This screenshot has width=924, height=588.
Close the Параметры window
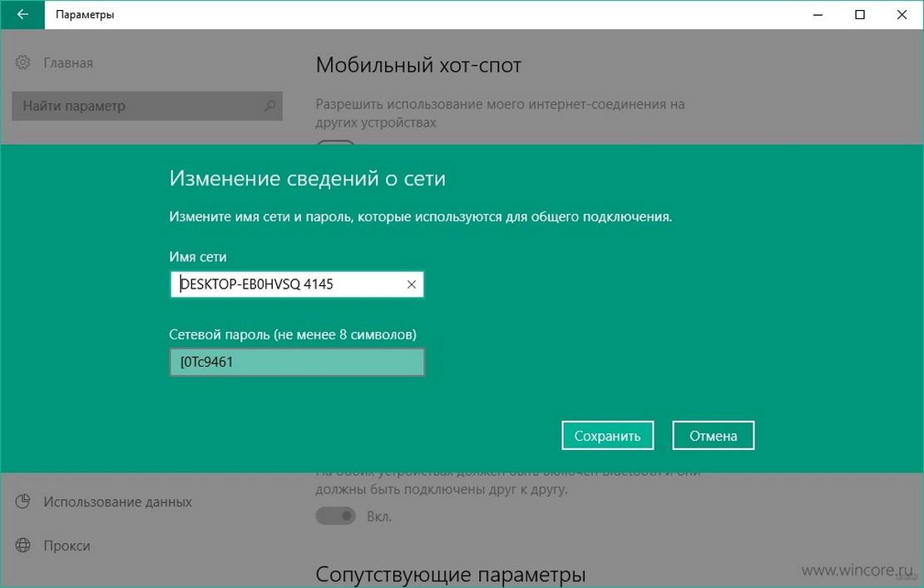pyautogui.click(x=902, y=14)
